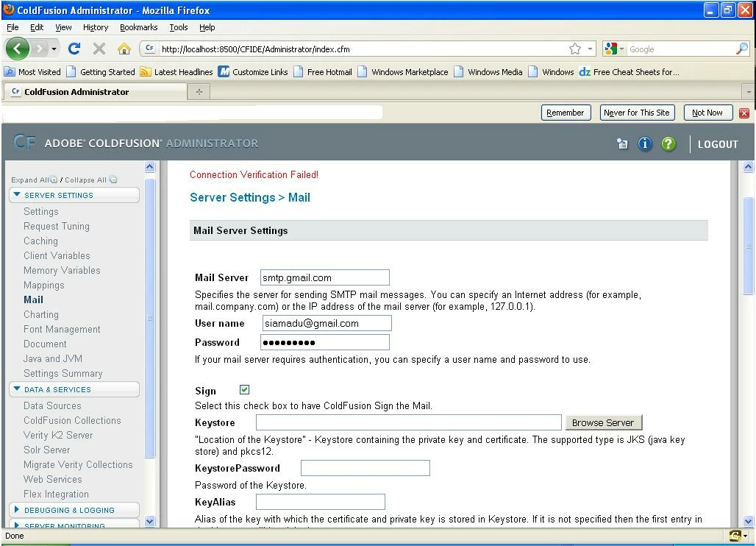Collapse the Server Settings section

(74, 195)
